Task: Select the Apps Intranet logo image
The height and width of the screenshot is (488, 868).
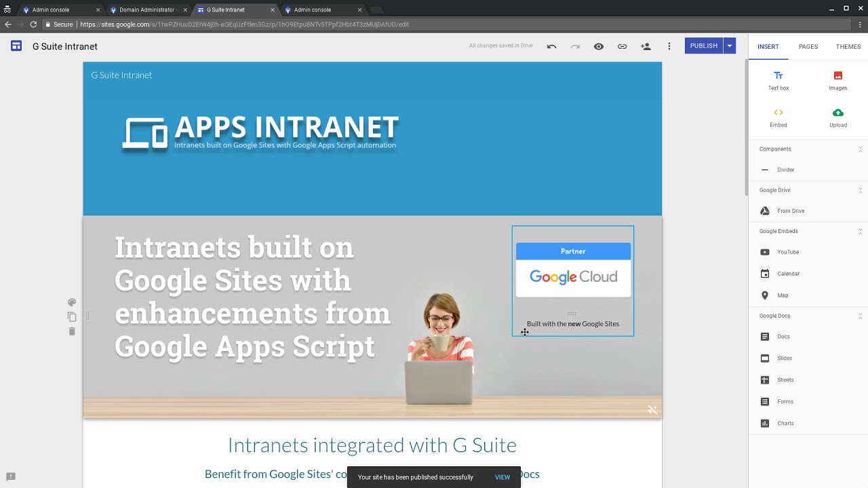Action: click(260, 133)
